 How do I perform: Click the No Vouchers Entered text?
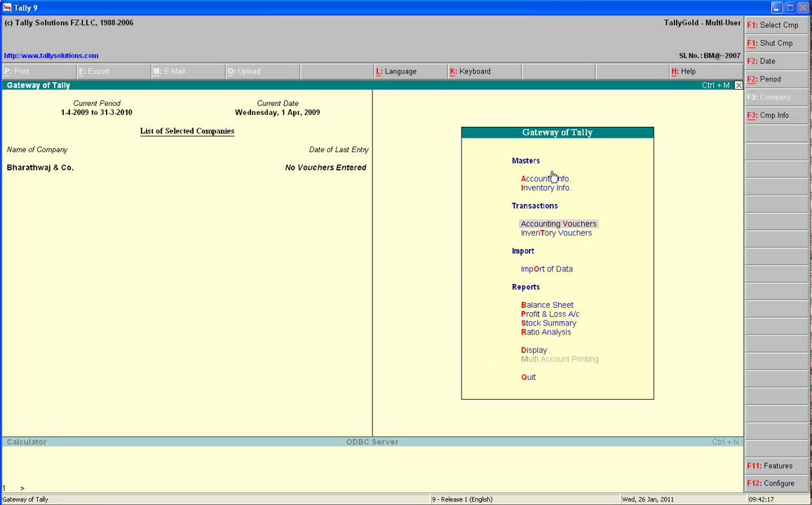click(x=326, y=168)
